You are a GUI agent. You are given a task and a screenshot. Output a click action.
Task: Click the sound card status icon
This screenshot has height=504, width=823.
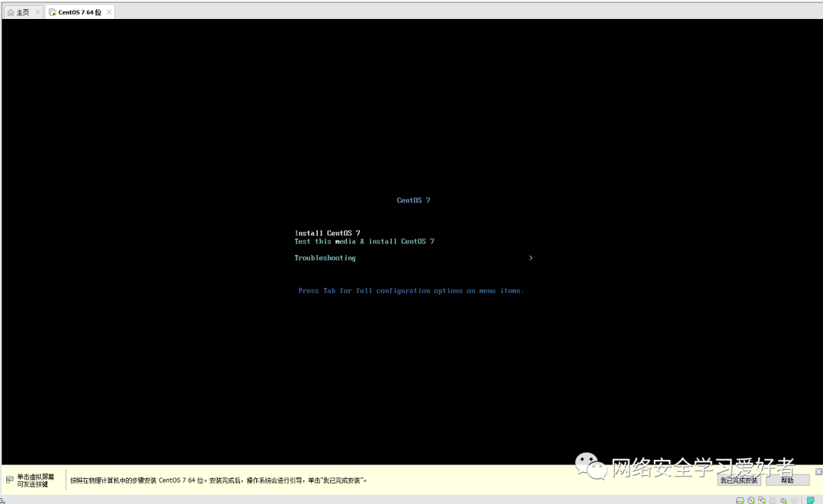[783, 500]
